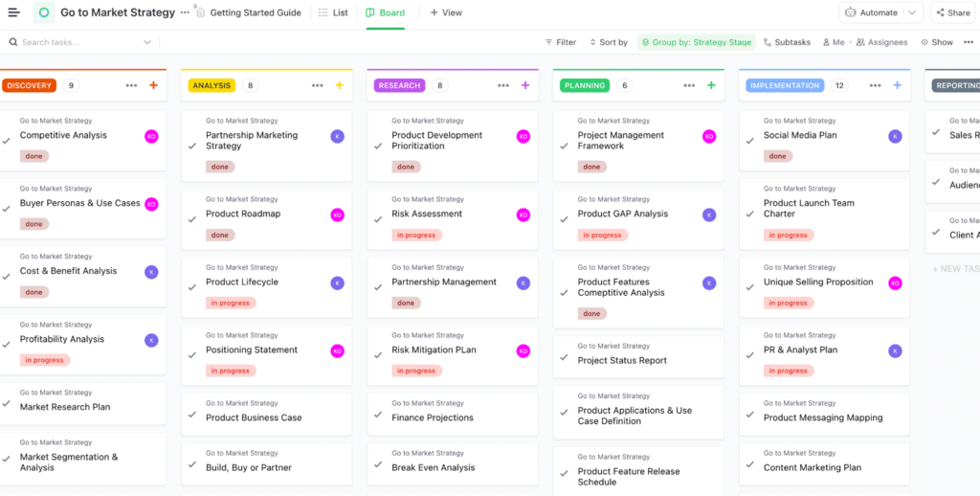Mark Social Media Plan task complete
980x496 pixels.
click(x=750, y=141)
